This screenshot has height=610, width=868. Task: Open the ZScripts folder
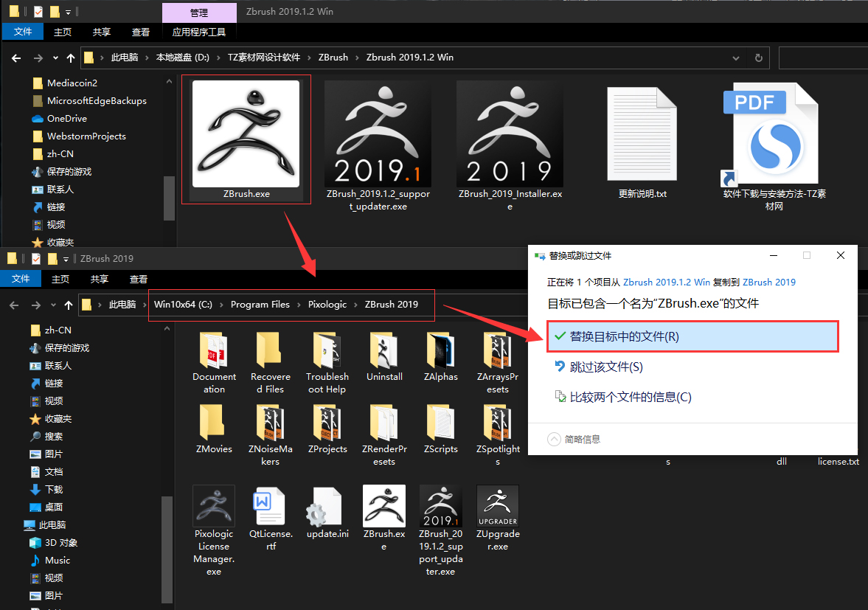tap(441, 429)
